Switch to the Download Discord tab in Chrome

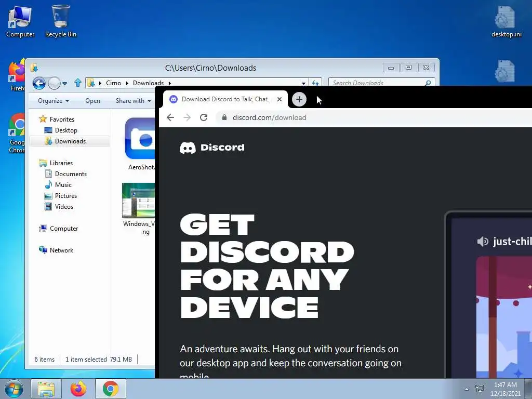point(225,99)
